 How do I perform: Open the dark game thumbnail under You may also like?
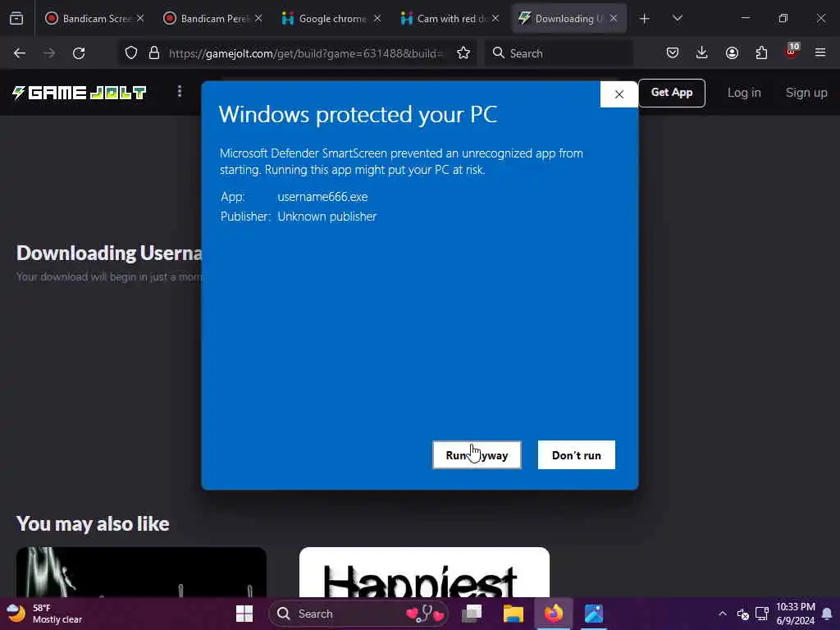141,572
